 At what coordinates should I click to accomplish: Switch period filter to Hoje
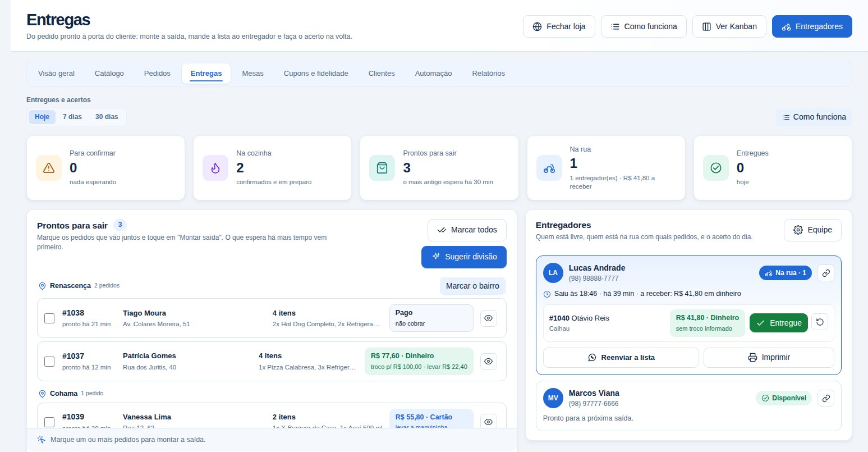(x=42, y=117)
